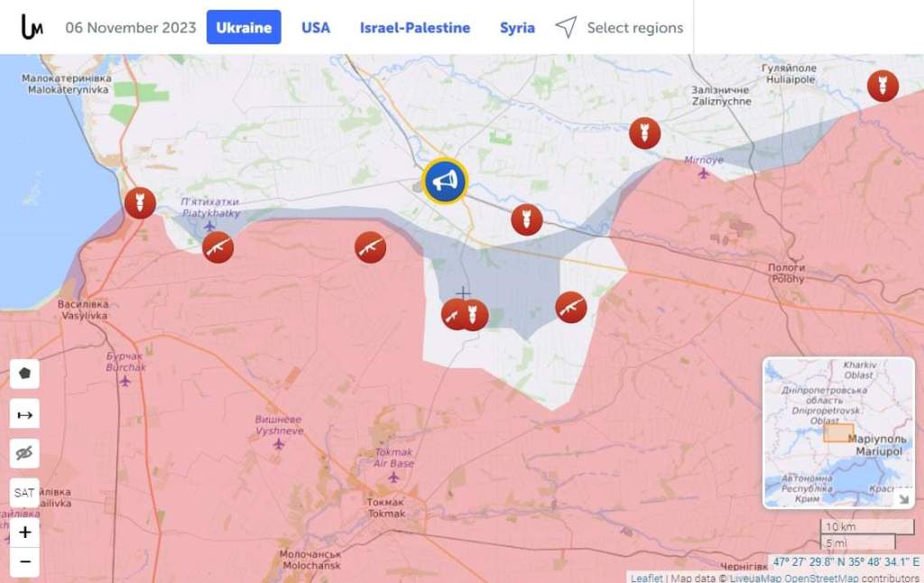Image resolution: width=924 pixels, height=583 pixels.
Task: Open the 06 November 2023 date picker
Action: [130, 27]
